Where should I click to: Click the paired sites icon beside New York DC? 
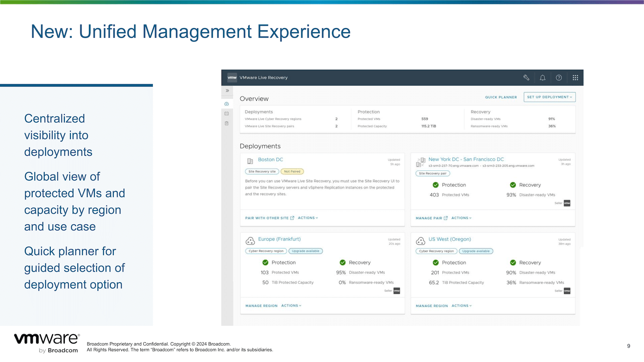pyautogui.click(x=421, y=162)
